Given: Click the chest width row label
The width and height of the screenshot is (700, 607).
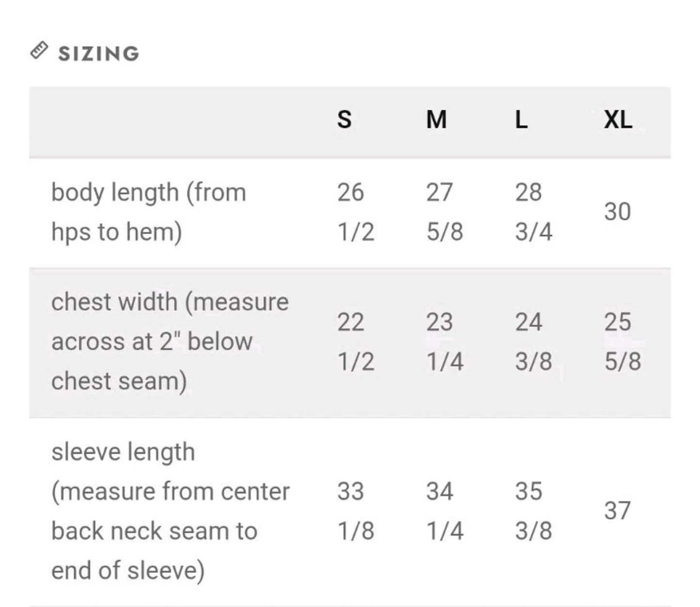Looking at the screenshot, I should 170,342.
